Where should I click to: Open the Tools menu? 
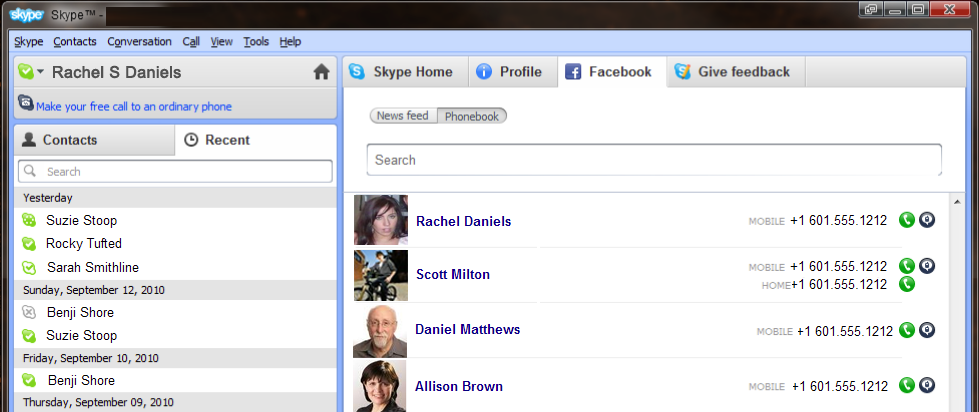(x=256, y=42)
